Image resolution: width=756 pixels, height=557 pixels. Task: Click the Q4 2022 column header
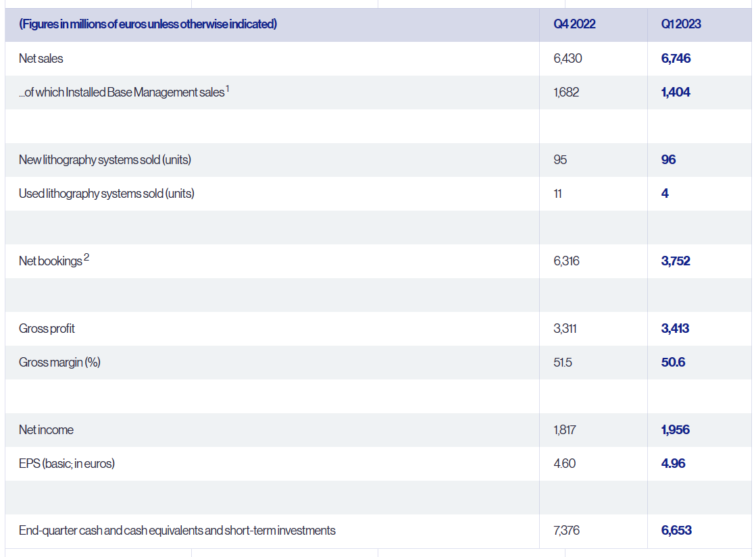(574, 24)
